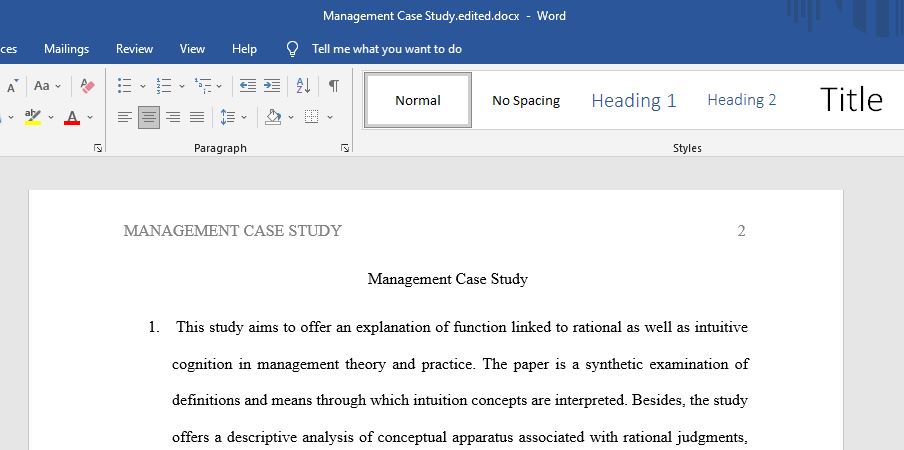Screen dimensions: 904x450
Task: Open Paragraph settings dialog launcher
Action: click(x=345, y=148)
